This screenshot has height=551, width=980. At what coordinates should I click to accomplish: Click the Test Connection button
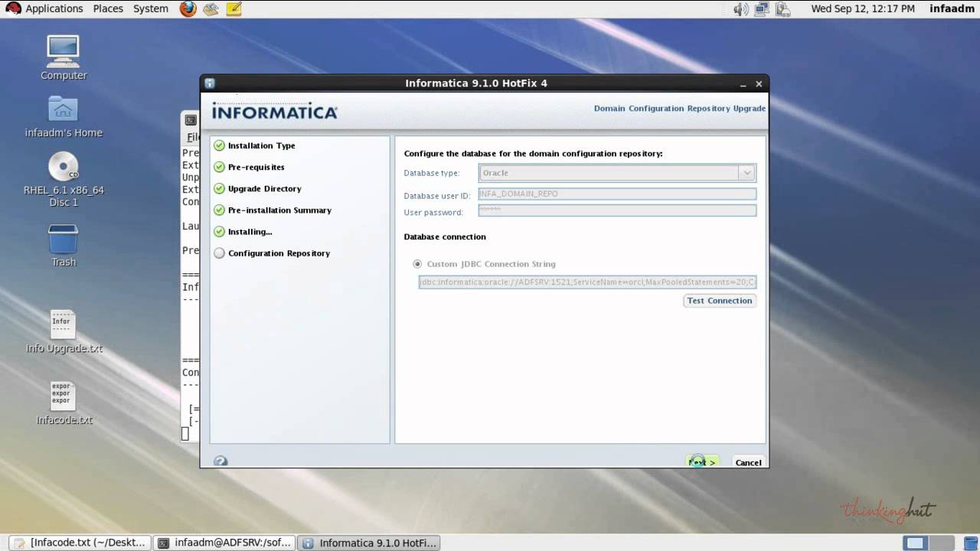(x=720, y=301)
